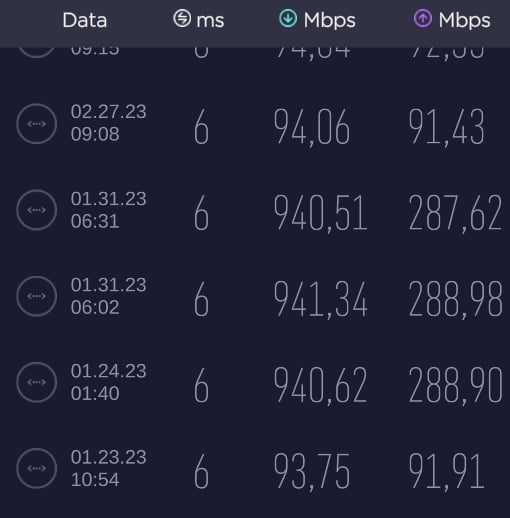
Task: Click the connection icon for 01.23.23 10:54
Action: pos(37,468)
